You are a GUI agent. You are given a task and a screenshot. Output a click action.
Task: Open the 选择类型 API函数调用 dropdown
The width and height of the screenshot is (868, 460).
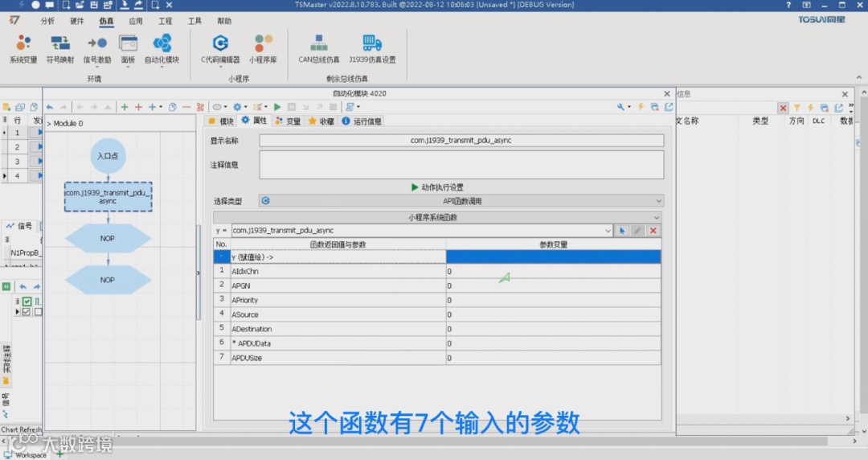pyautogui.click(x=461, y=200)
